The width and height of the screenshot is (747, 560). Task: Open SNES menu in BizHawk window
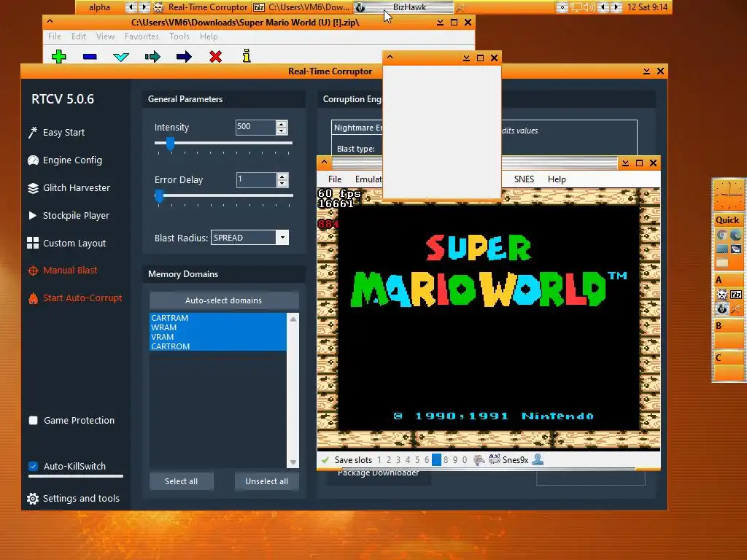tap(524, 179)
